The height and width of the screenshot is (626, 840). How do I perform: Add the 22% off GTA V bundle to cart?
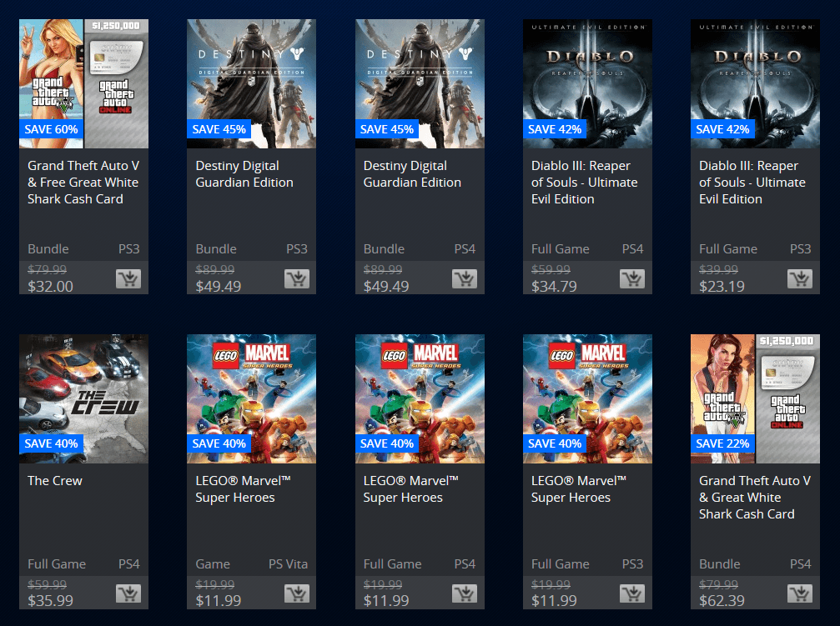pyautogui.click(x=799, y=593)
